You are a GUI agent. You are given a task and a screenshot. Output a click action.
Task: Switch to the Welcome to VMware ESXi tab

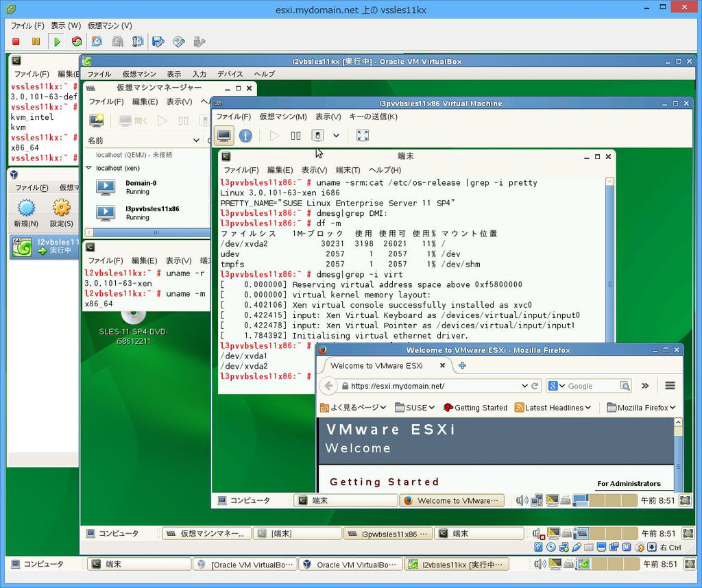pyautogui.click(x=387, y=365)
